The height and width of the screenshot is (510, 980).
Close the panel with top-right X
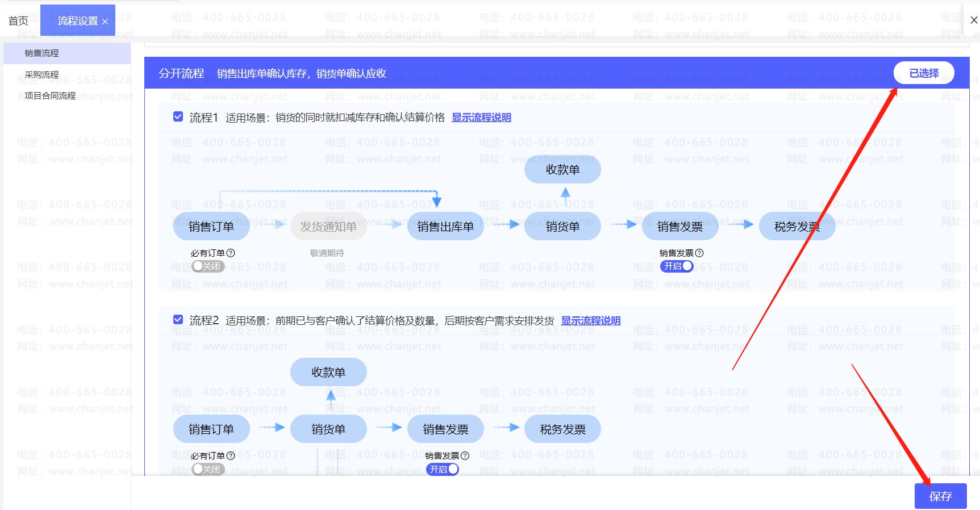[x=974, y=20]
